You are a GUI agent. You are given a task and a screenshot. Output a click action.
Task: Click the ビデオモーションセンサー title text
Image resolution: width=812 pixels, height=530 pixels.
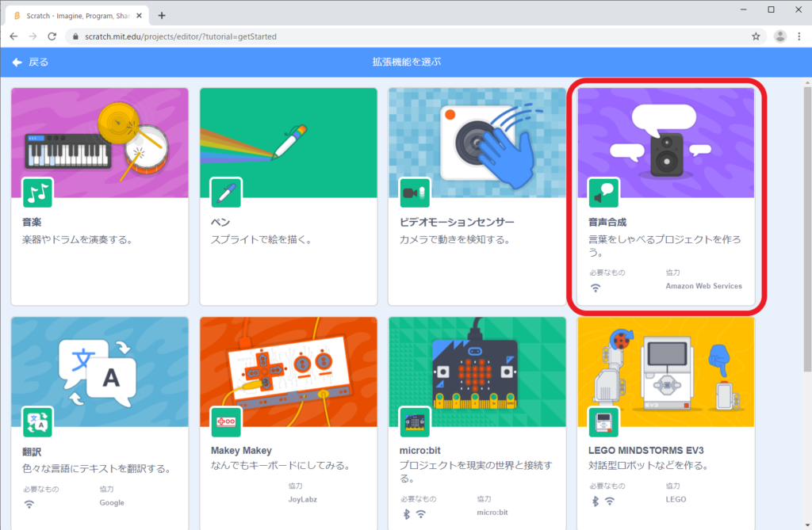457,222
